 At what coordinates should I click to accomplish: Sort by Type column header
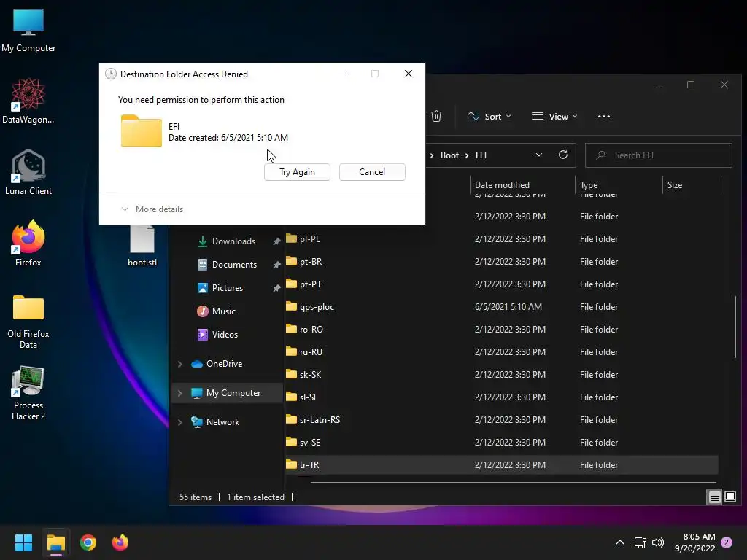pyautogui.click(x=619, y=184)
